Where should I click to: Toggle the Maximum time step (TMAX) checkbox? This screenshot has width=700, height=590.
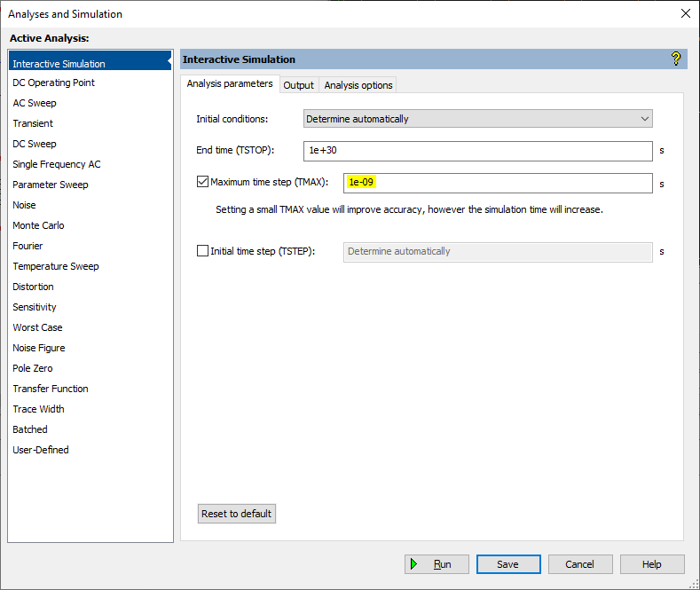click(x=202, y=182)
